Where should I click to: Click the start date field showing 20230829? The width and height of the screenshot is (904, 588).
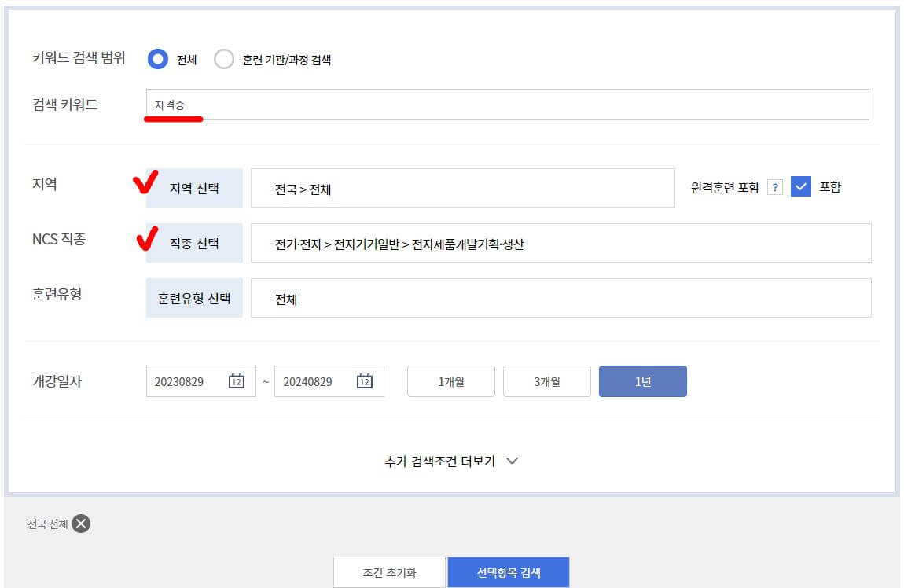189,380
